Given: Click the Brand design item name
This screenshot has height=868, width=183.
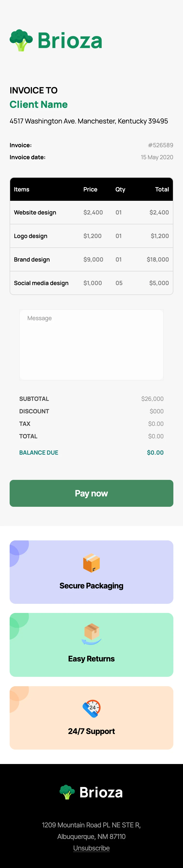Looking at the screenshot, I should coord(32,259).
